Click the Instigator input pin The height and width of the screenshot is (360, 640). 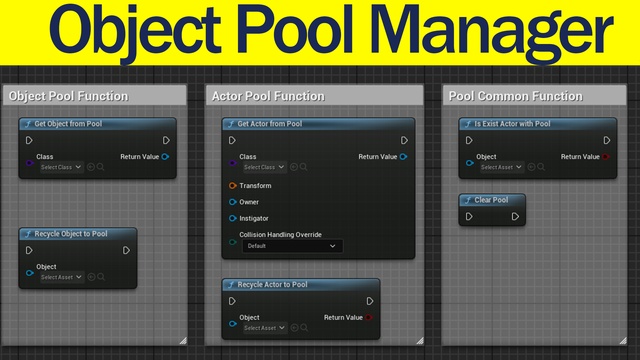coord(233,218)
